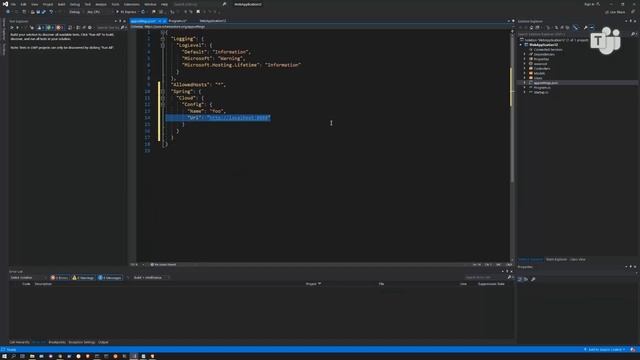
Task: Open the Entire Solution scope dropdown
Action: [27, 278]
